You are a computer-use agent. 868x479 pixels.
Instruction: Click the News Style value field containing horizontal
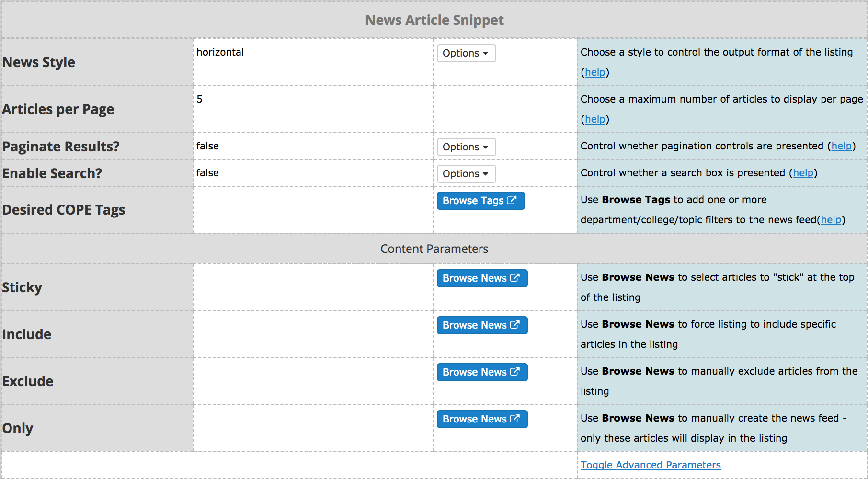click(313, 62)
